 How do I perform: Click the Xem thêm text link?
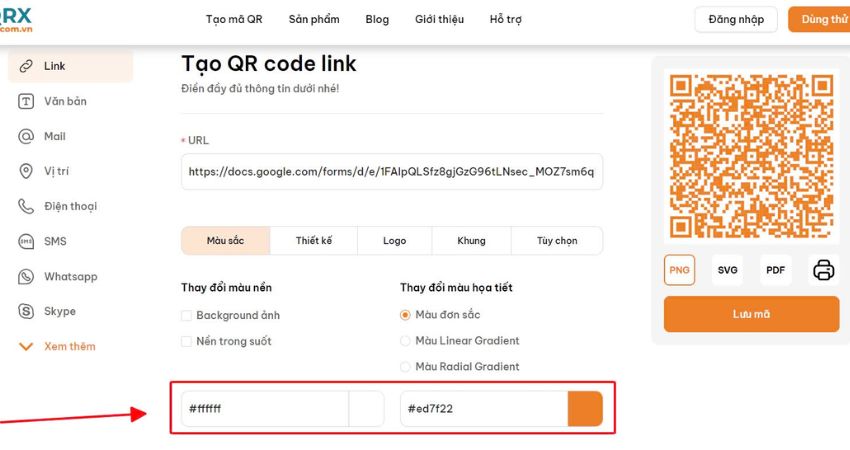[70, 346]
